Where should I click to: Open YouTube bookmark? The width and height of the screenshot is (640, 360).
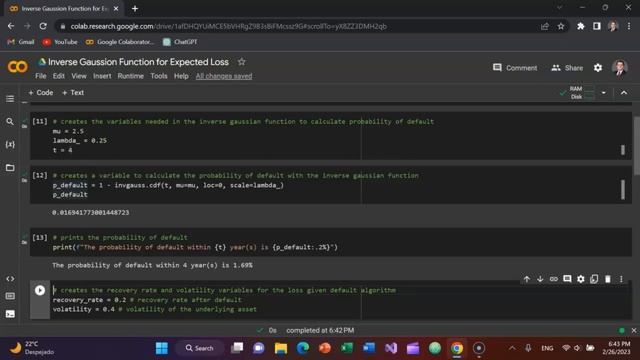[60, 42]
